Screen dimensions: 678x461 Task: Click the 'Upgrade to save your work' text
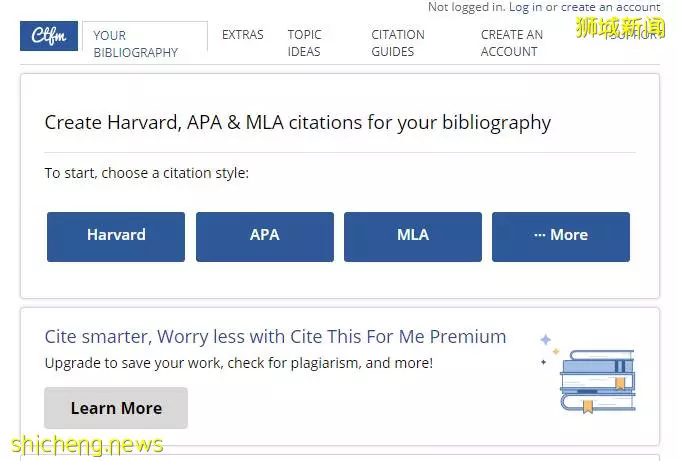tap(239, 363)
